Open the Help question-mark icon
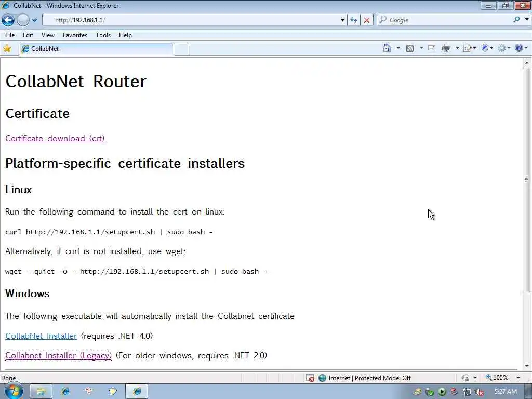The width and height of the screenshot is (532, 399). [x=519, y=48]
